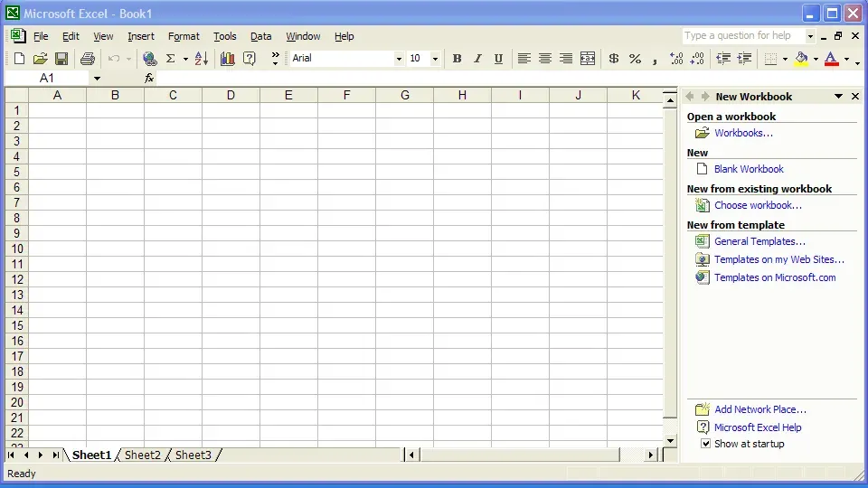Toggle underline formatting
Viewport: 868px width, 488px height.
coord(498,59)
